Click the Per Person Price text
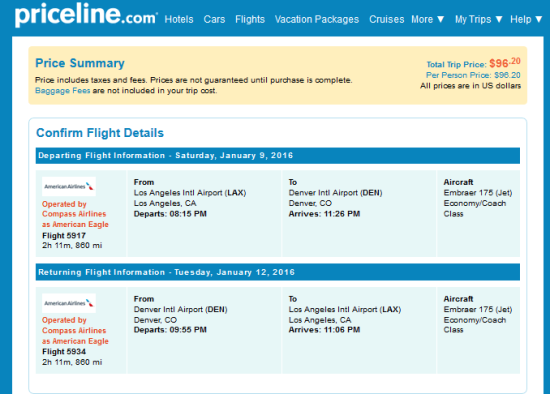 point(473,75)
